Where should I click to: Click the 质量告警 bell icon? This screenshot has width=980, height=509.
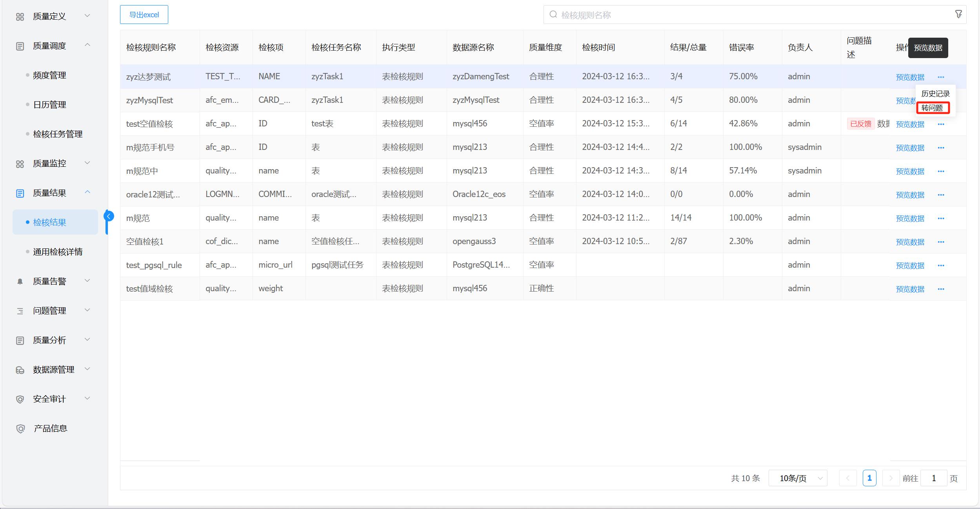click(20, 281)
